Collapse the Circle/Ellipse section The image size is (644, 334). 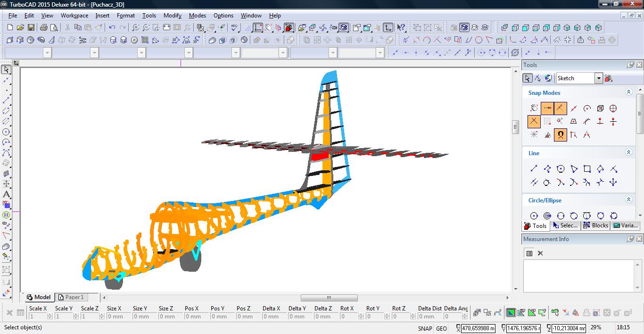[628, 200]
